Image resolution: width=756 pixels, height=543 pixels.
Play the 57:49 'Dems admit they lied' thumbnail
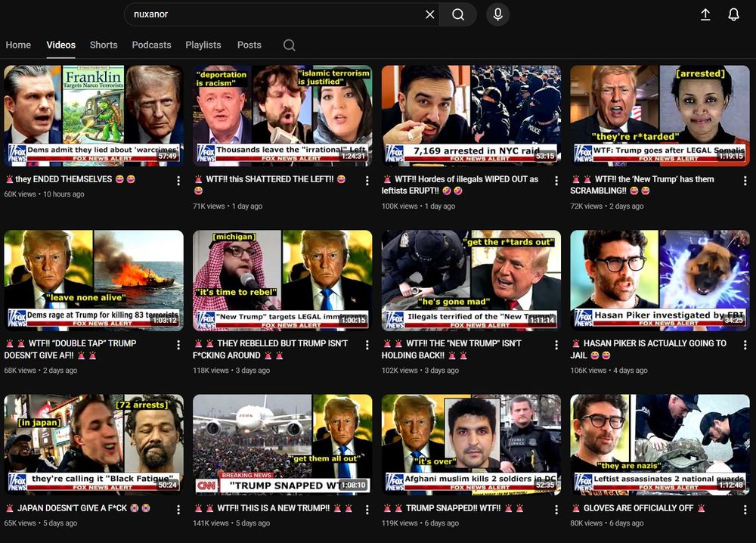tap(94, 116)
